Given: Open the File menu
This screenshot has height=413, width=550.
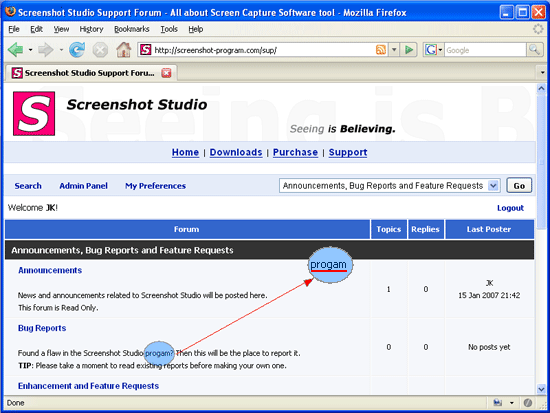Looking at the screenshot, I should pos(14,29).
